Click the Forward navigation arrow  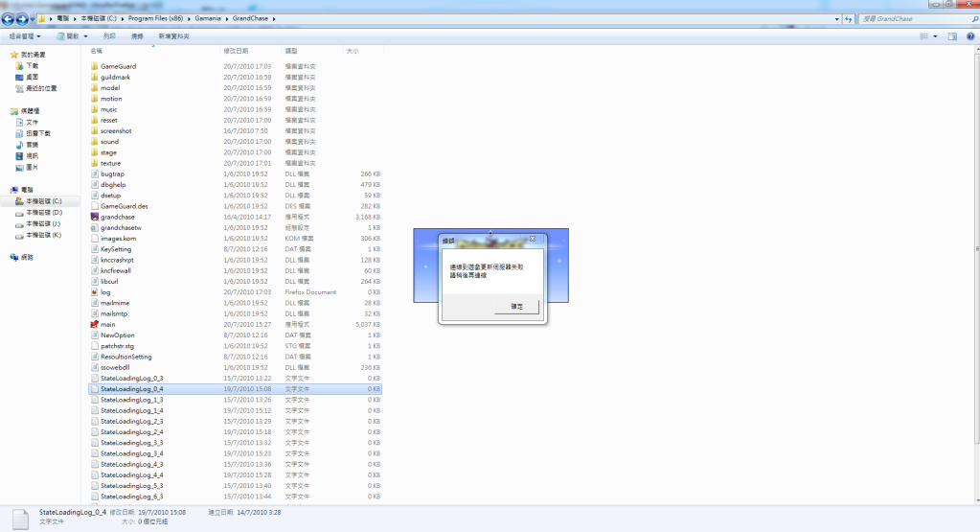(22, 19)
